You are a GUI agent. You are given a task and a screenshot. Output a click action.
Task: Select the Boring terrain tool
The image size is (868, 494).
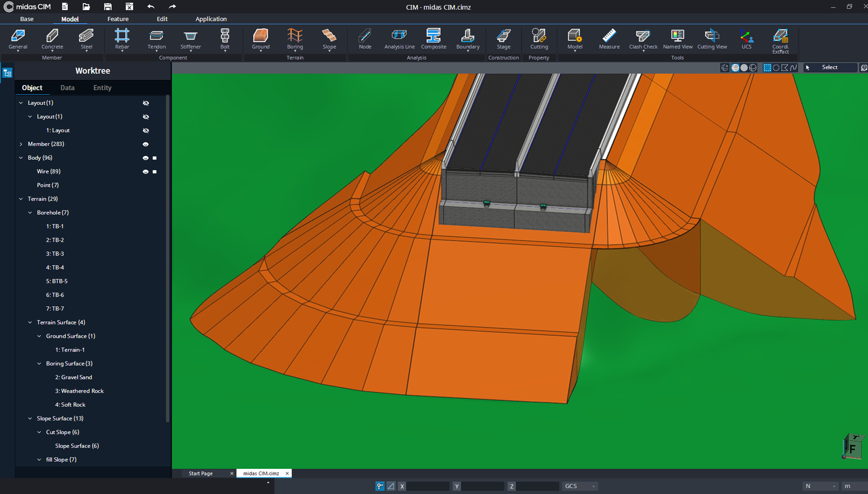tap(295, 40)
